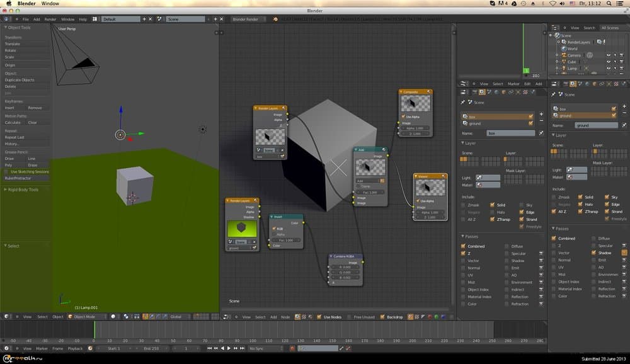Viewport: 630px width, 364px height.
Task: Click the World icon in outliner
Action: [x=563, y=48]
